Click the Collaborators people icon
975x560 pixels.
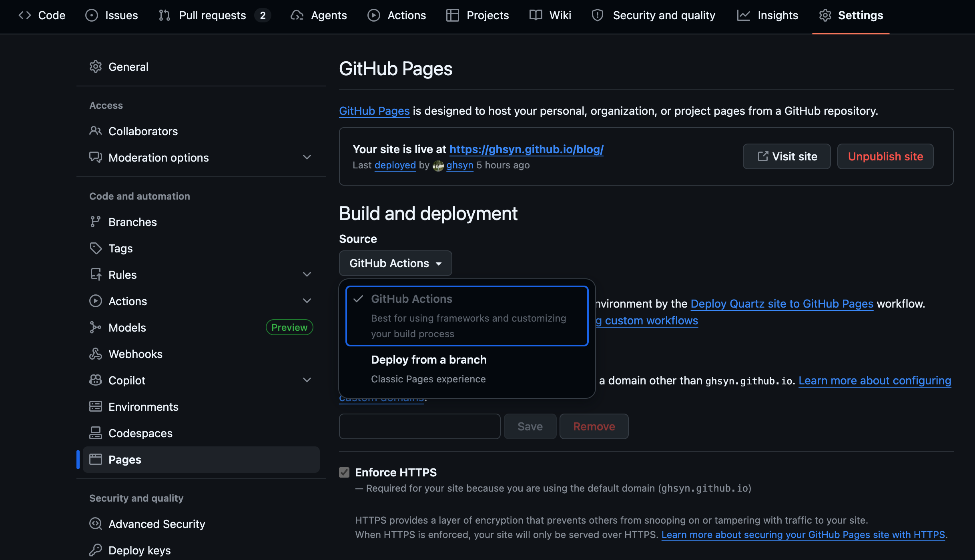[x=95, y=131]
